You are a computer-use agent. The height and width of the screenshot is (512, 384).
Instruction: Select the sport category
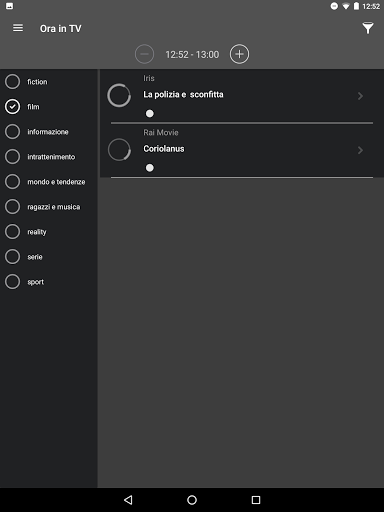pyautogui.click(x=49, y=282)
